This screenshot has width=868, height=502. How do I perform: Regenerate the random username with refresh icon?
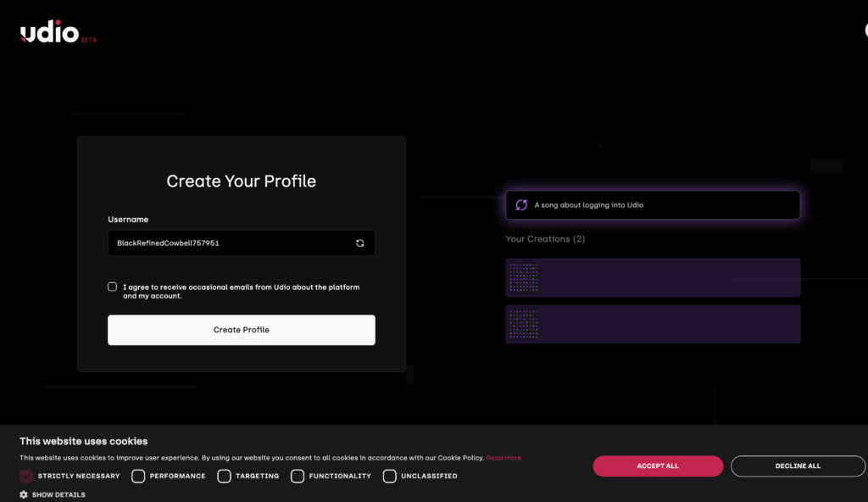tap(359, 243)
